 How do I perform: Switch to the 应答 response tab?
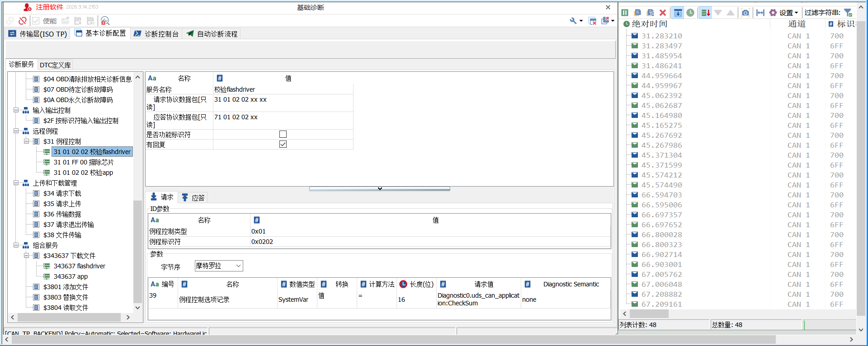(x=193, y=197)
